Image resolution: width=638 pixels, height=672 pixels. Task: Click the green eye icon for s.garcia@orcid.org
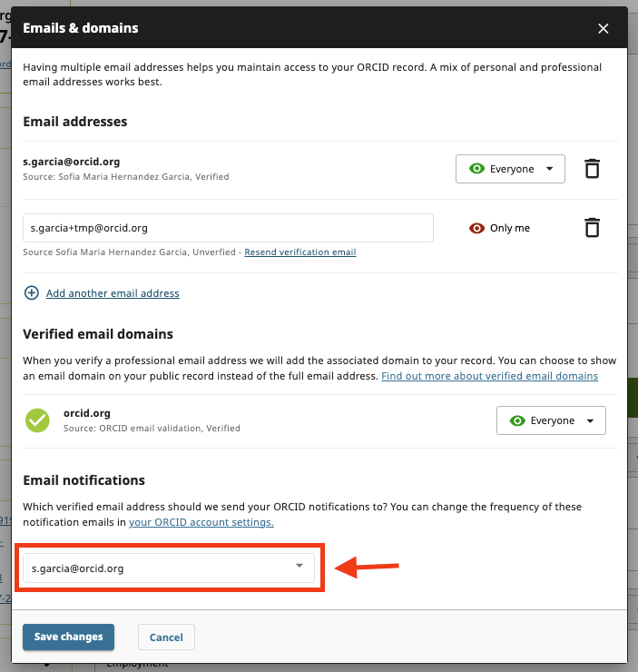click(476, 169)
